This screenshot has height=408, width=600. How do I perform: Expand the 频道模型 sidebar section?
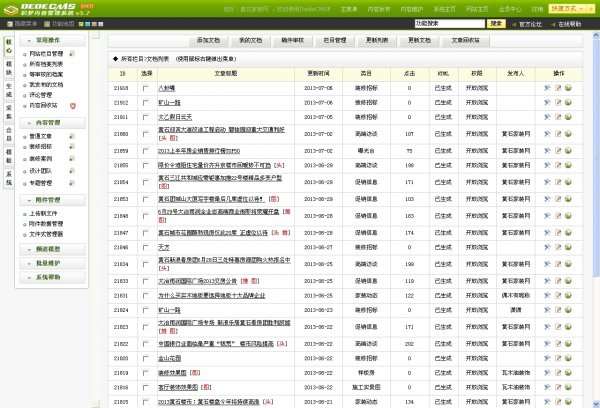click(x=52, y=249)
